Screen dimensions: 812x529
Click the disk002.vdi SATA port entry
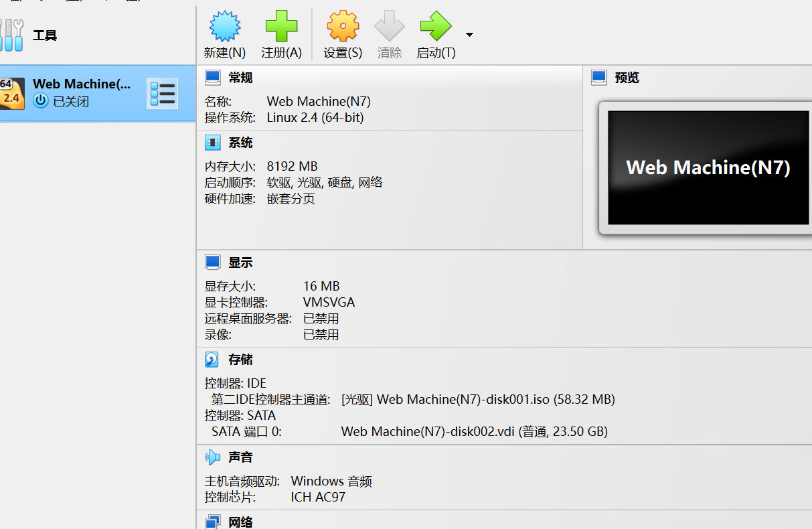pyautogui.click(x=475, y=432)
